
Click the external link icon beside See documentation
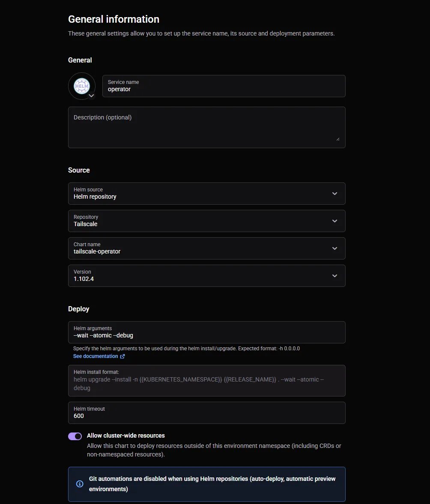[122, 356]
